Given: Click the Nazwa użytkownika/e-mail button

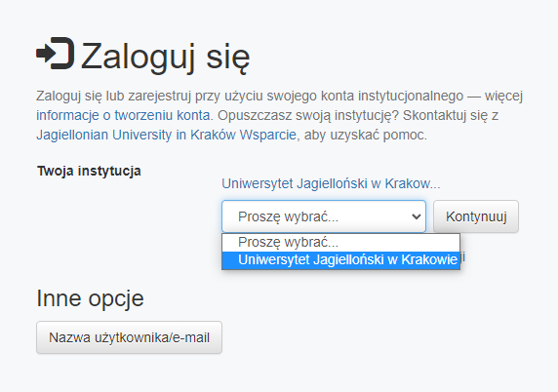Looking at the screenshot, I should 129,337.
